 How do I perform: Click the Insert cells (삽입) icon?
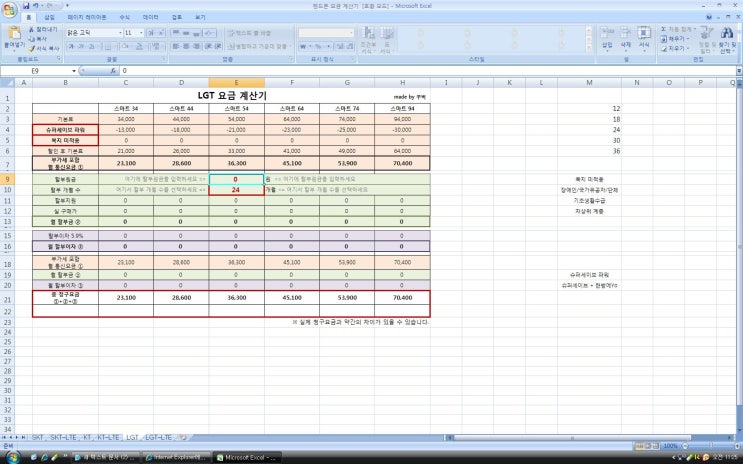[x=607, y=33]
